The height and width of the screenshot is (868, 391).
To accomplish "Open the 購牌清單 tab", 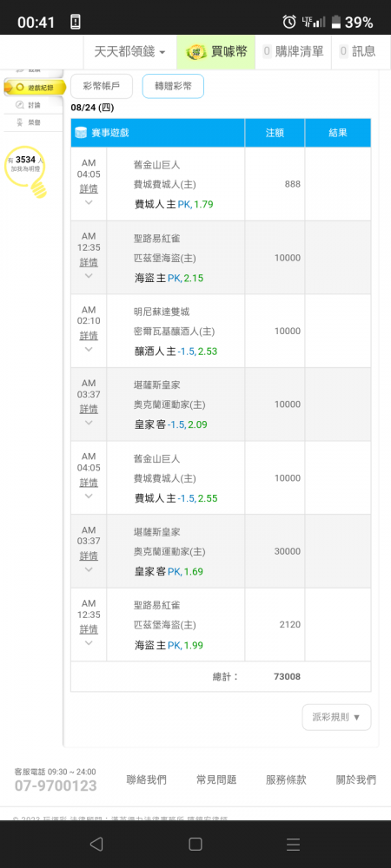I will coord(293,52).
